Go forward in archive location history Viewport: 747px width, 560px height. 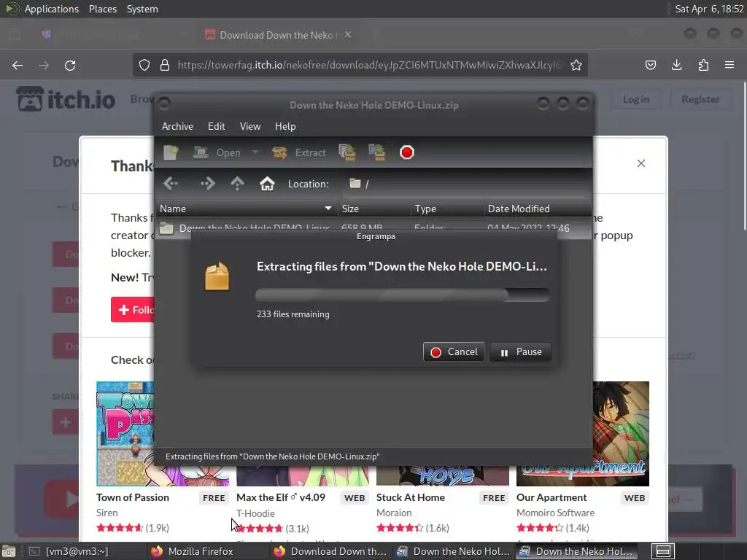[207, 183]
